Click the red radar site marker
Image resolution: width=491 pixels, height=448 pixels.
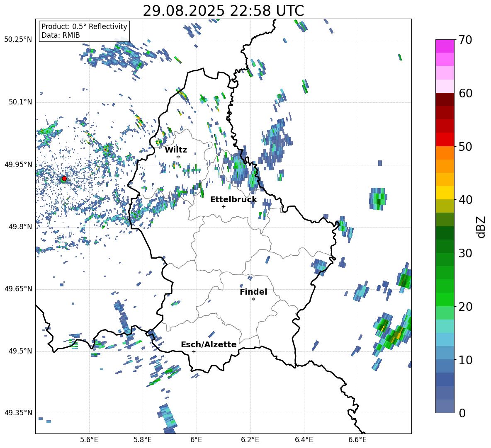point(64,178)
